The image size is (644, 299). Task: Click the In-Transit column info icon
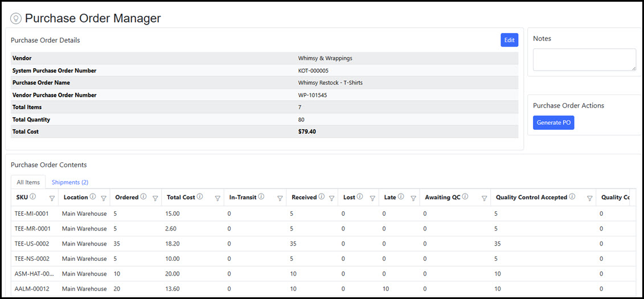click(261, 197)
